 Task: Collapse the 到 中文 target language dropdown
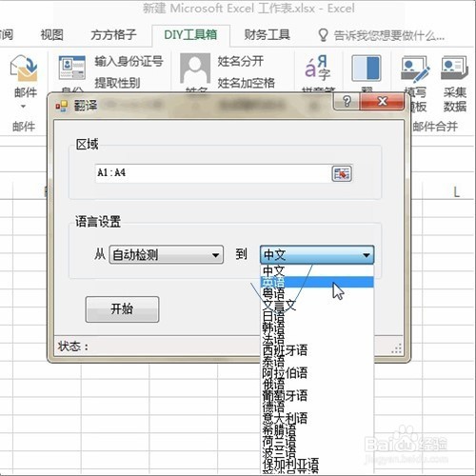tap(317, 254)
